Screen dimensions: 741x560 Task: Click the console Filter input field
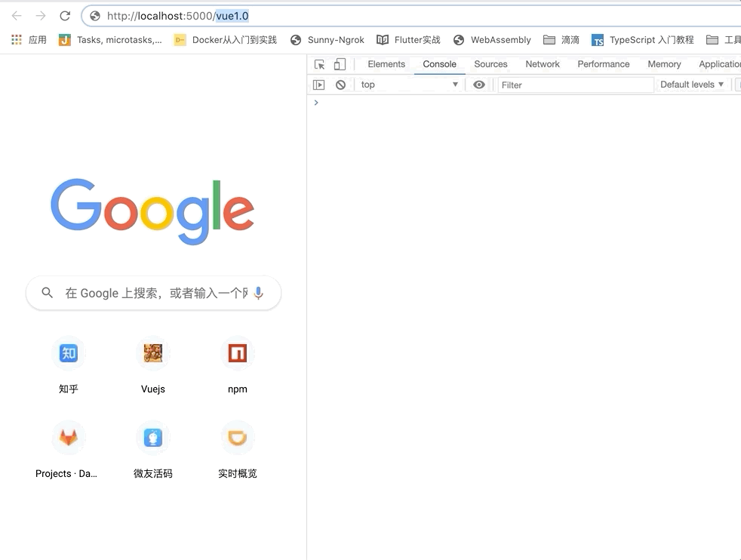click(576, 85)
